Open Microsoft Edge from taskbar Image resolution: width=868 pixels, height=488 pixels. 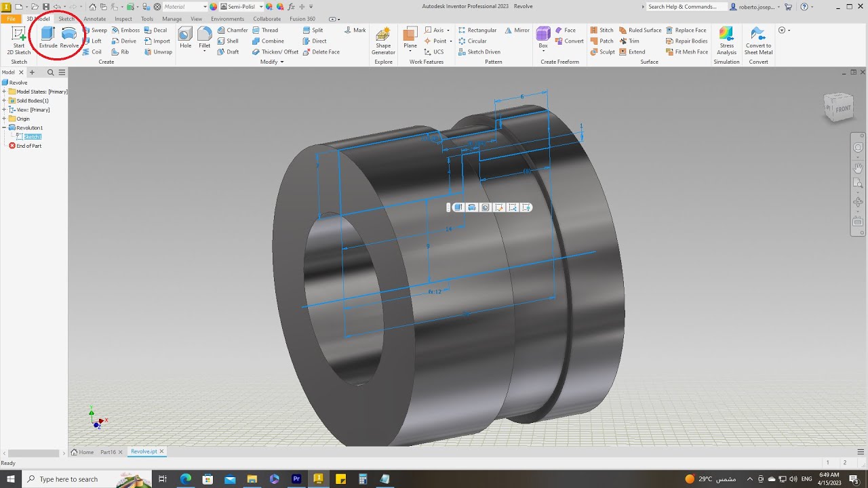pyautogui.click(x=186, y=479)
